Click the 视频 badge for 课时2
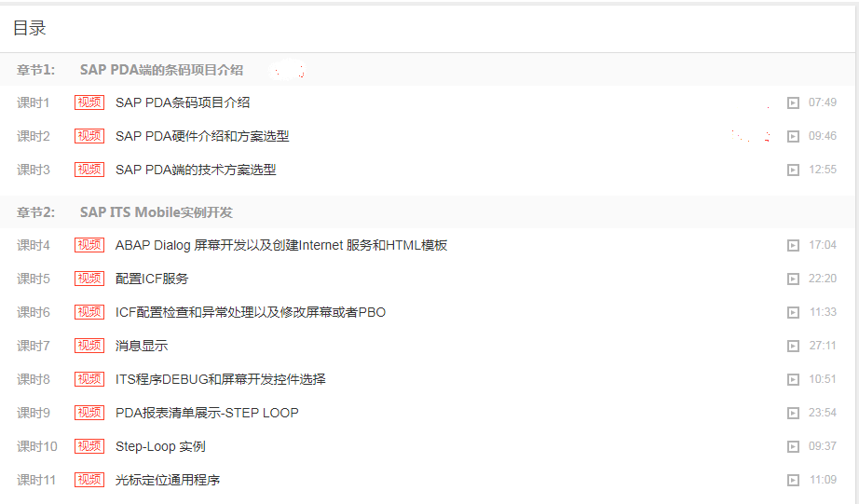 [89, 136]
